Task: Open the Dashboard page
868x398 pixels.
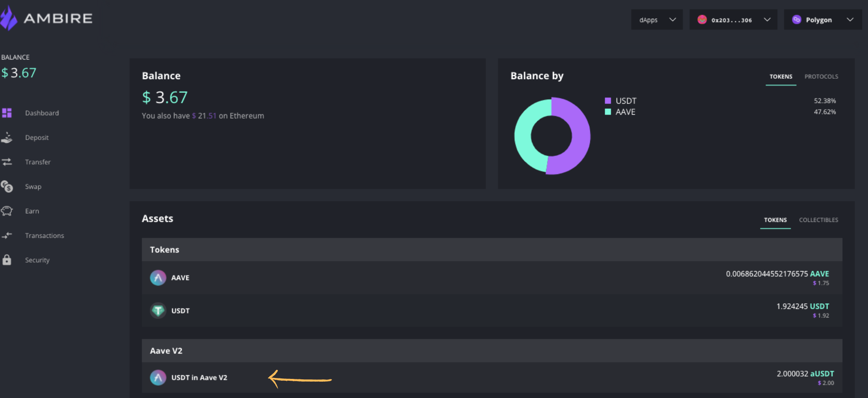Action: 42,113
